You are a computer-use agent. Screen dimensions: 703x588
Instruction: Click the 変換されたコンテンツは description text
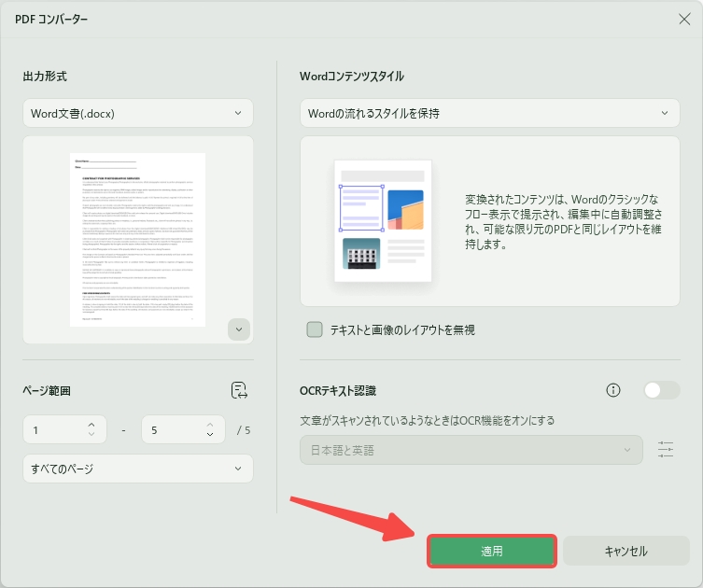[563, 221]
